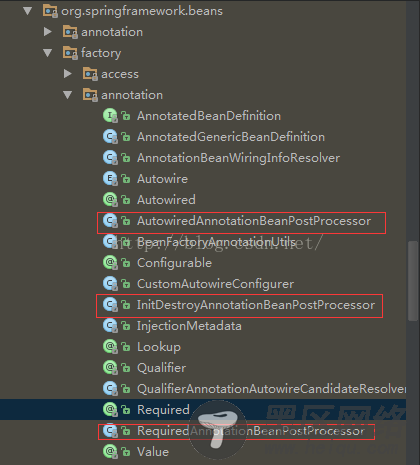The width and height of the screenshot is (420, 465).
Task: Open the AnnotatedGenericBeanDefinition class
Action: point(231,137)
